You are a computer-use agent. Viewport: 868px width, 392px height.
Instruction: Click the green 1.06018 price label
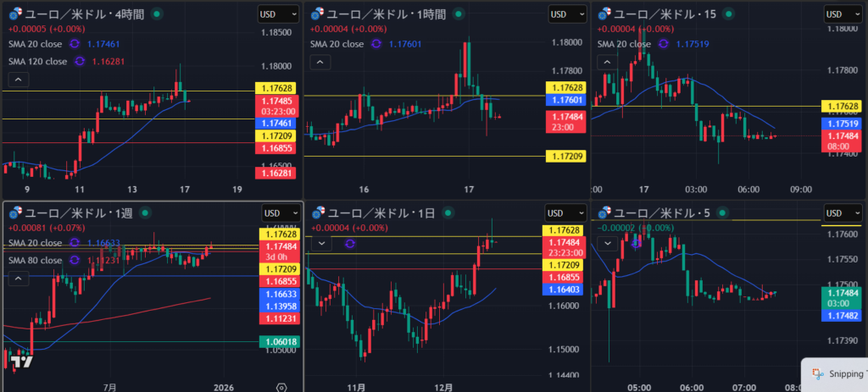click(279, 341)
